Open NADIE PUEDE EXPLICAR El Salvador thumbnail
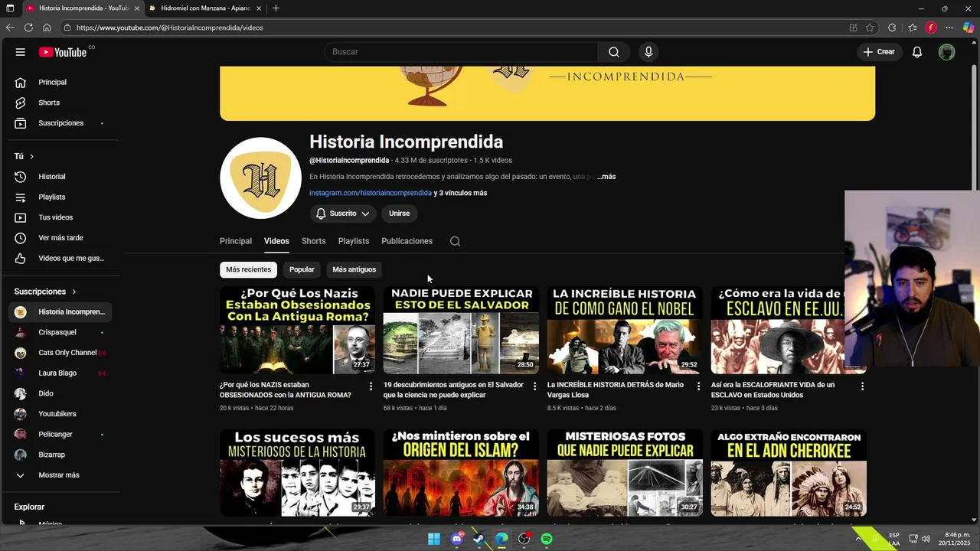Image resolution: width=980 pixels, height=551 pixels. (x=461, y=331)
